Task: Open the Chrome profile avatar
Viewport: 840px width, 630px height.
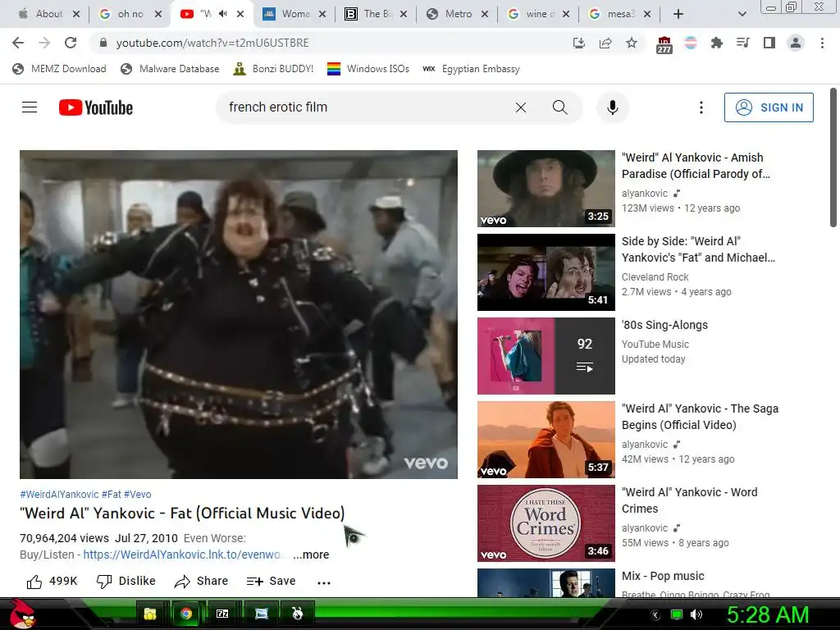Action: click(796, 43)
